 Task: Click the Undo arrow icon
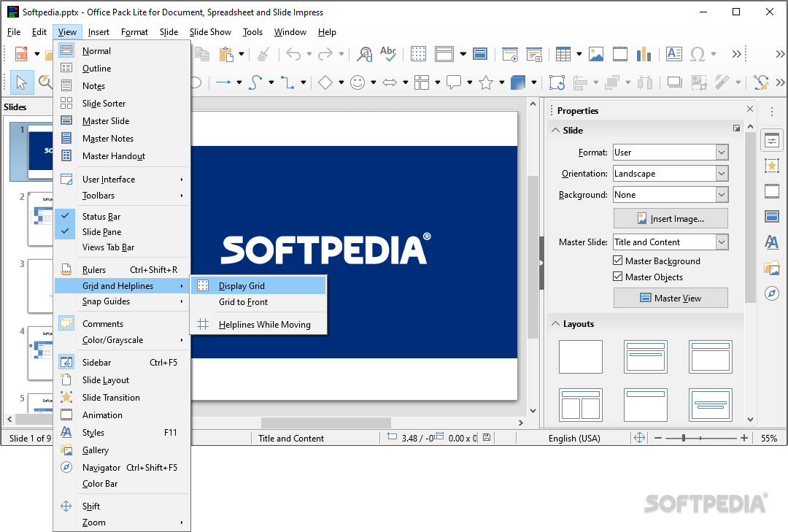(293, 54)
